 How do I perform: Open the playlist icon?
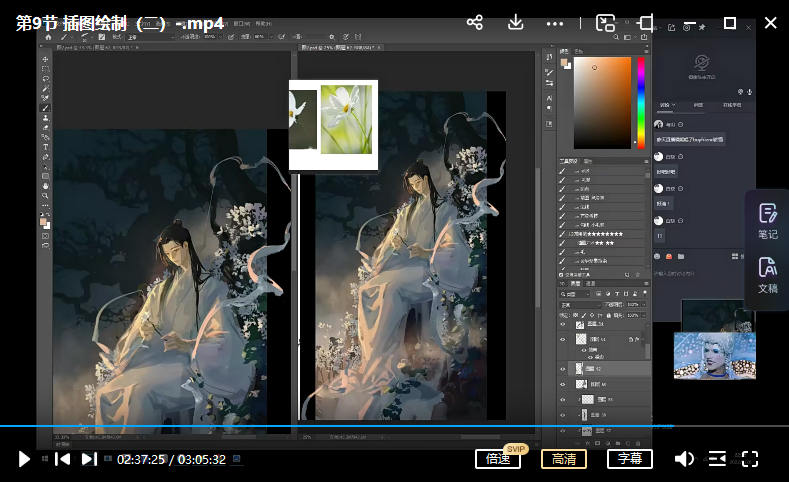coord(717,459)
